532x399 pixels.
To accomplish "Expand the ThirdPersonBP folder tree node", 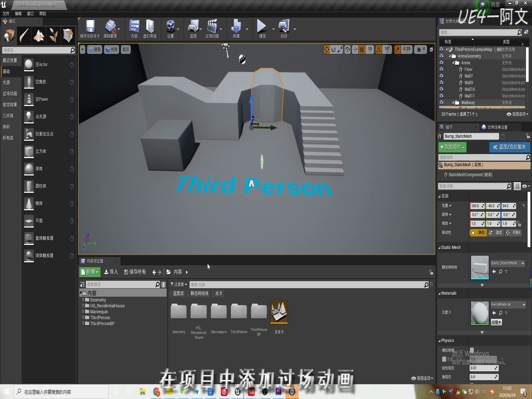I will tap(83, 324).
